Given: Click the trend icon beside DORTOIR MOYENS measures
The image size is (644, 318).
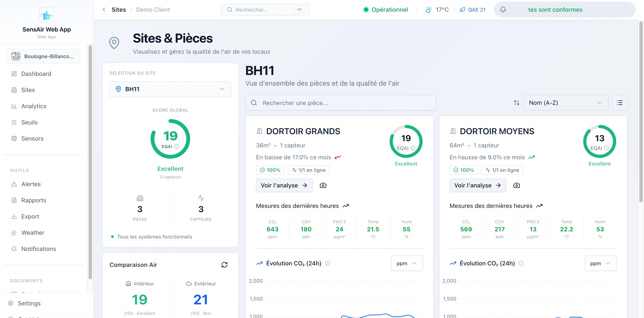Looking at the screenshot, I should pyautogui.click(x=539, y=206).
